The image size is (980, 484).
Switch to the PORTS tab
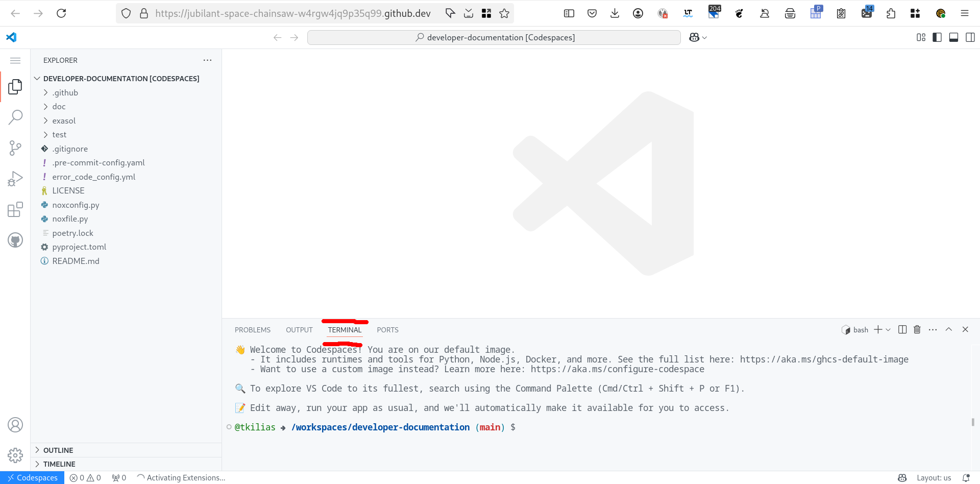pyautogui.click(x=387, y=330)
